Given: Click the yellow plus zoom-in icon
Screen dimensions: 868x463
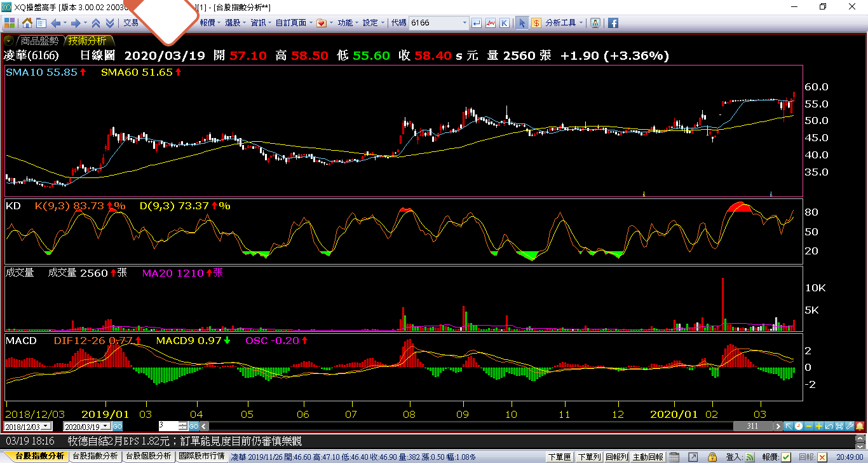Looking at the screenshot, I should pos(819,426).
